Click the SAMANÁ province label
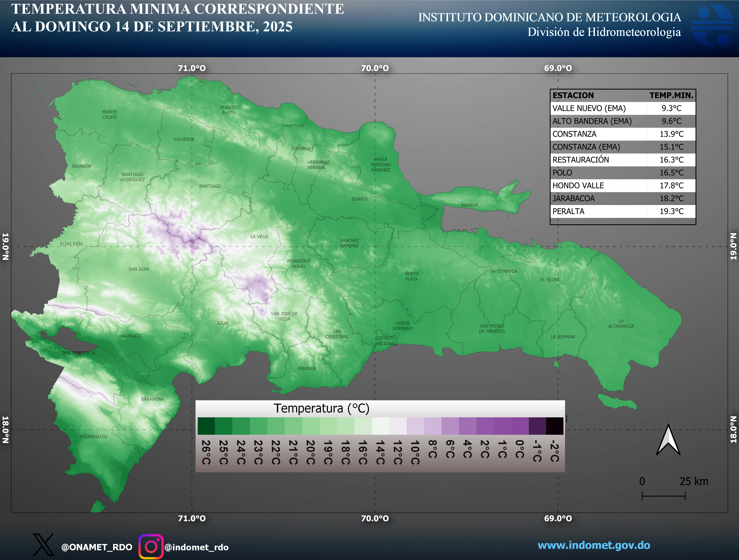739x560 pixels. point(469,205)
